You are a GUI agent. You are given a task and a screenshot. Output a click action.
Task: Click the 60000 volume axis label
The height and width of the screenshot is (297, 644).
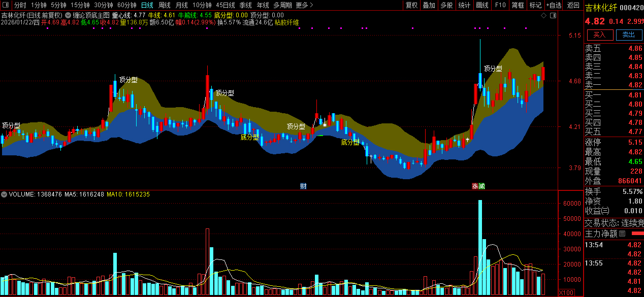tap(572, 204)
